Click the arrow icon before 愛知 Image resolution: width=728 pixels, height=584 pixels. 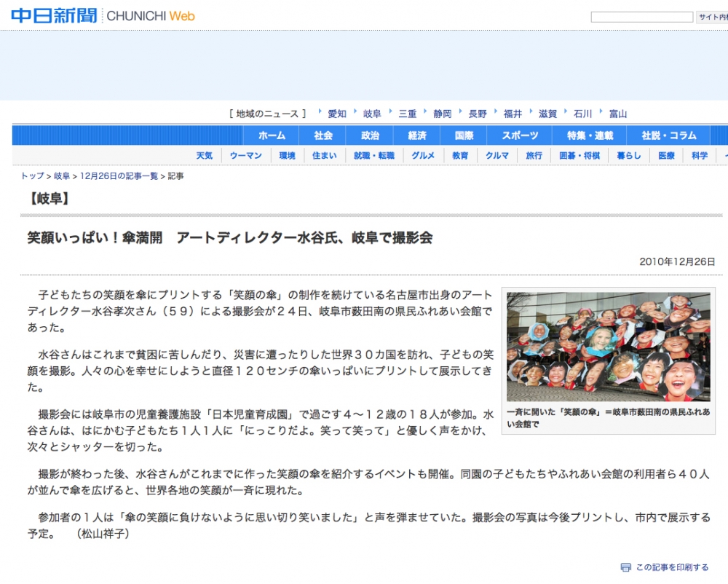320,111
